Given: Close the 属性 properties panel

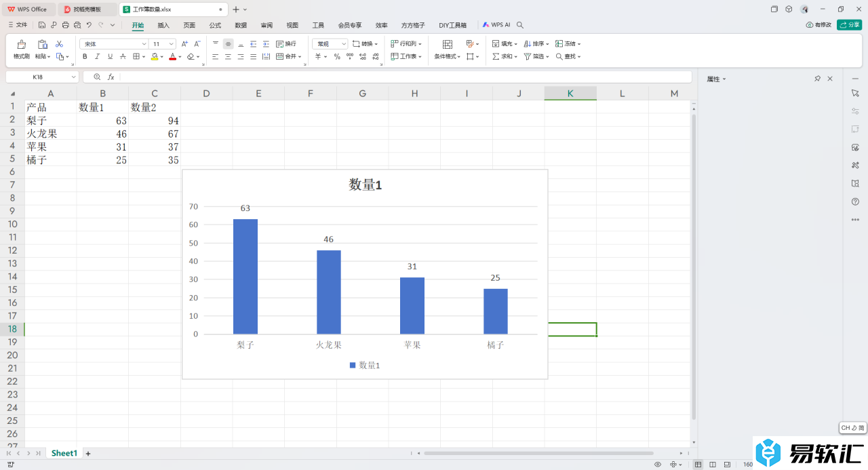Looking at the screenshot, I should click(830, 79).
